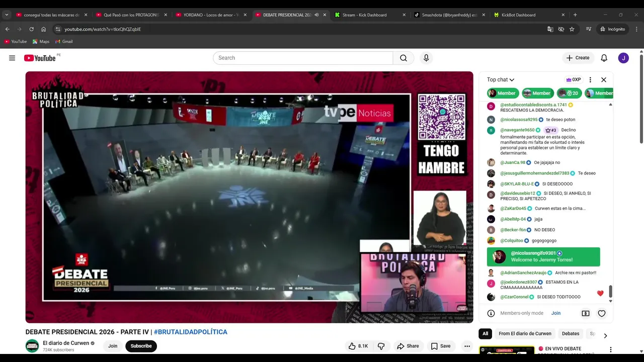Type in the YouTube Search field

(303, 58)
